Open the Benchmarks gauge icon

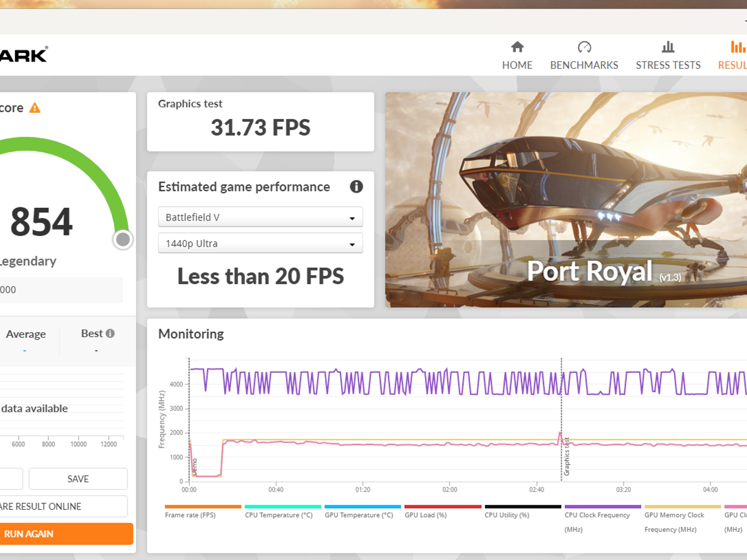[x=584, y=47]
